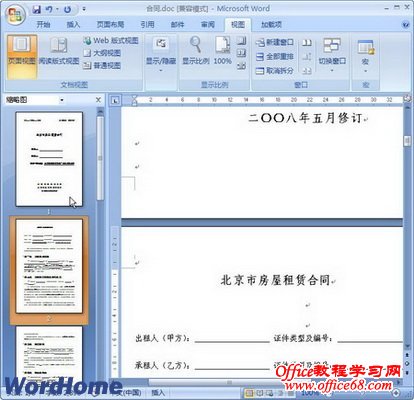Redo the last action in Quick Access toolbar
This screenshot has width=414, height=400.
click(68, 10)
